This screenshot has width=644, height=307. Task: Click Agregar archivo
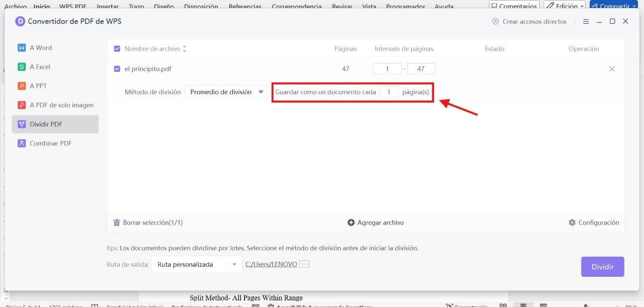(x=375, y=222)
